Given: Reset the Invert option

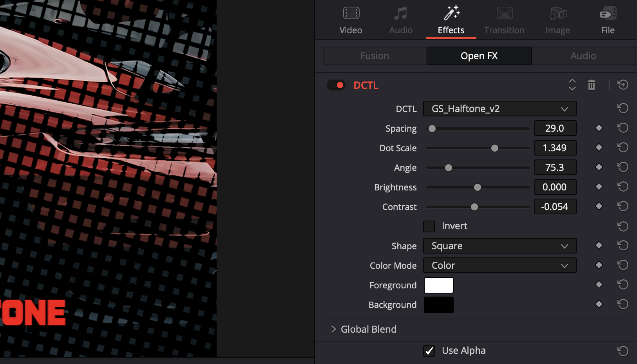Looking at the screenshot, I should tap(623, 226).
